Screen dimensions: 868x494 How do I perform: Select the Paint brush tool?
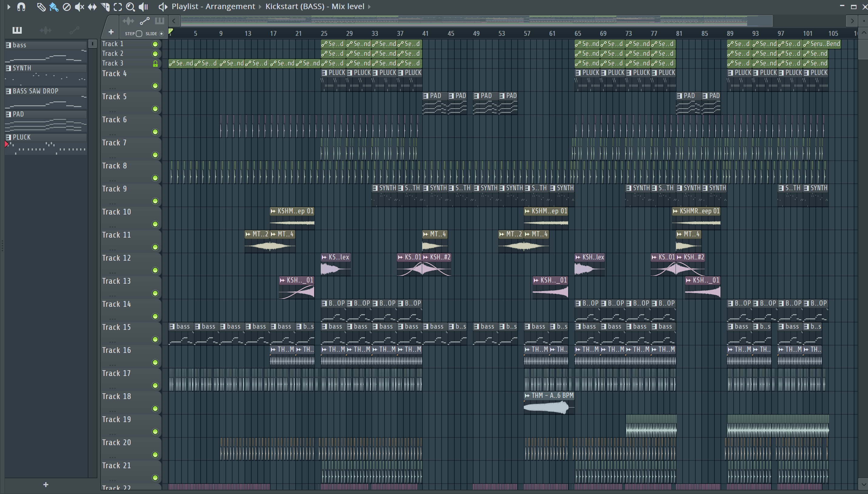click(x=54, y=6)
